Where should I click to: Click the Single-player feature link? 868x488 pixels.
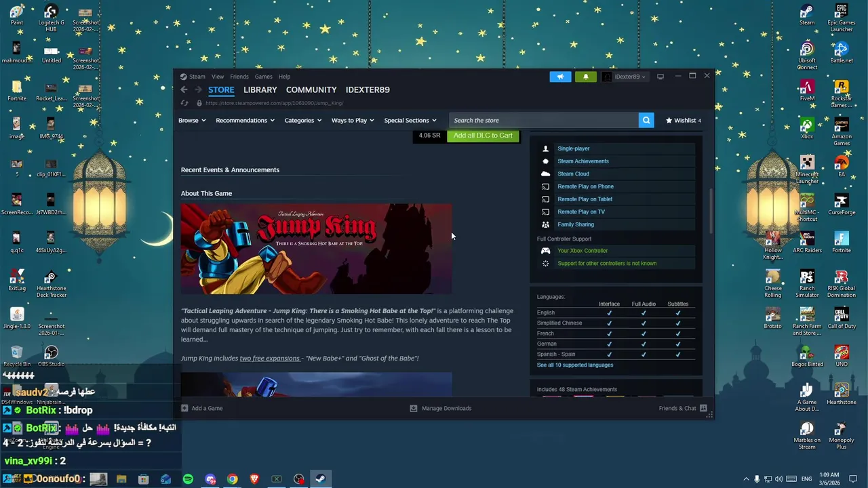tap(574, 148)
